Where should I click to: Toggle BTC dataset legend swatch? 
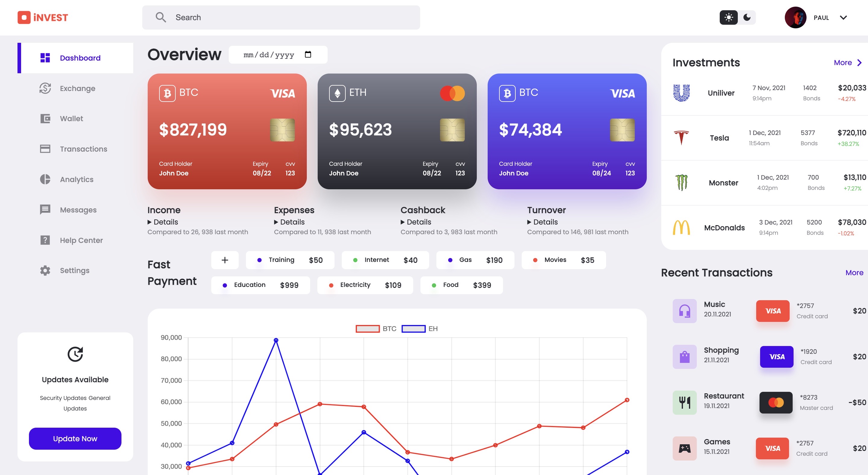[368, 329]
